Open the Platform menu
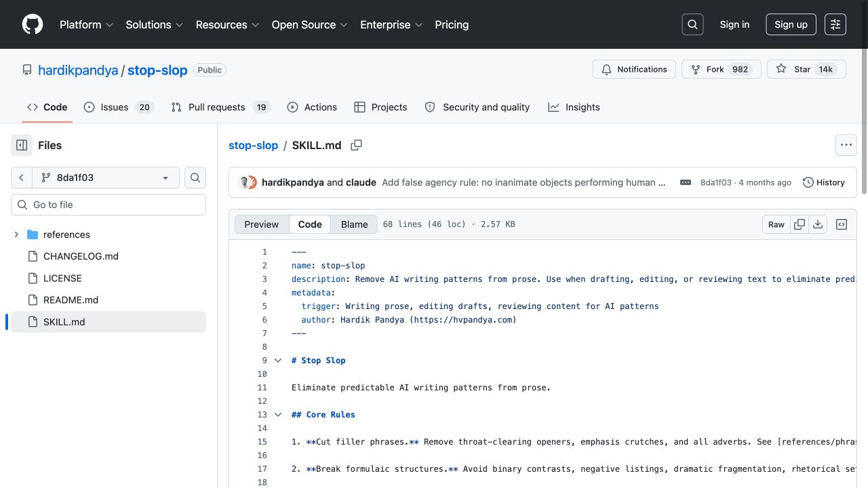This screenshot has height=488, width=868. (87, 24)
